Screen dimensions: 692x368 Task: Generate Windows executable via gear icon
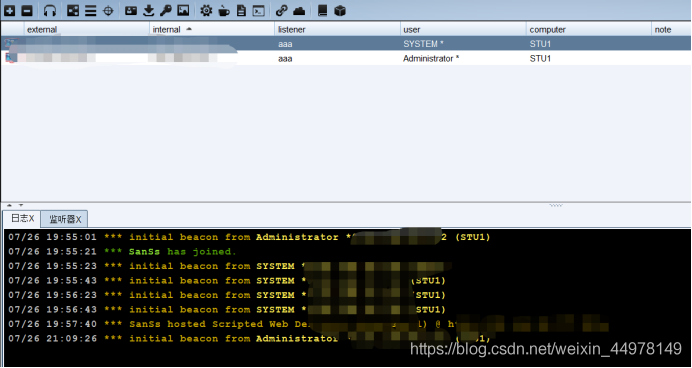(206, 11)
